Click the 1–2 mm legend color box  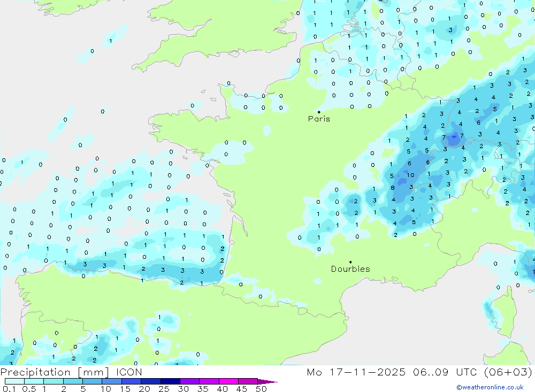(x=53, y=381)
